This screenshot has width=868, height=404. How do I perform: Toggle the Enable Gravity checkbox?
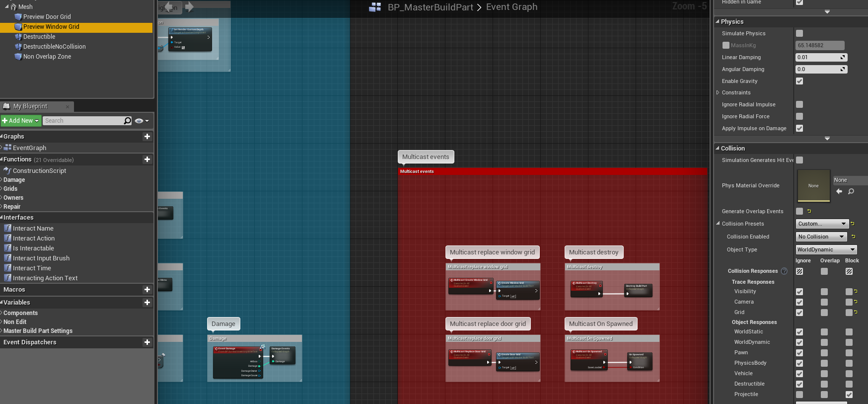799,81
